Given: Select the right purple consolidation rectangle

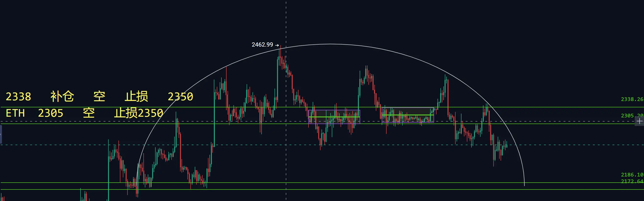Looking at the screenshot, I should (408, 115).
